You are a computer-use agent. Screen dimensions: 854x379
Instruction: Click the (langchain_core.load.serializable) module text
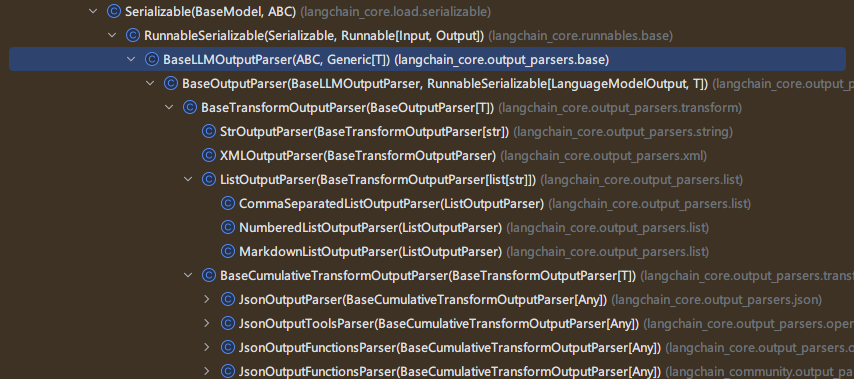tap(395, 11)
